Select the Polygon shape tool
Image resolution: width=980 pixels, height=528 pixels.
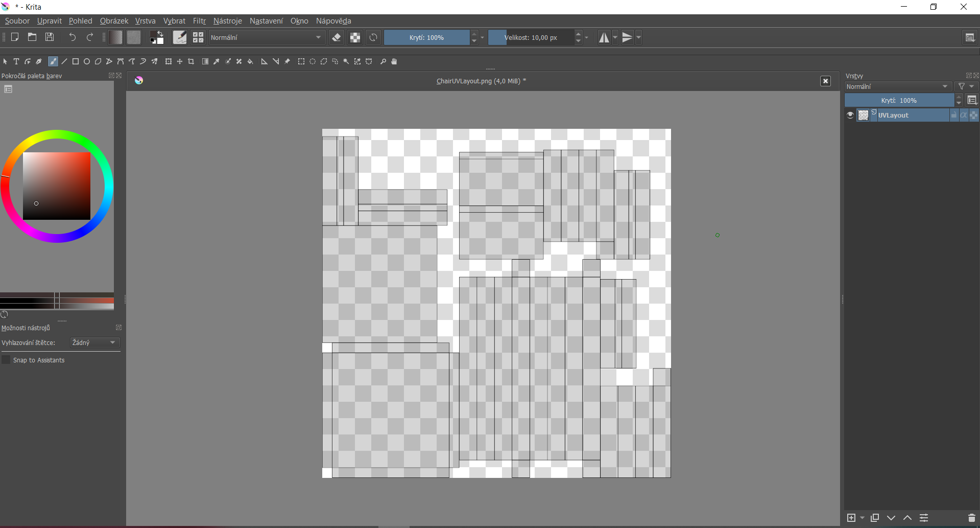click(x=98, y=61)
